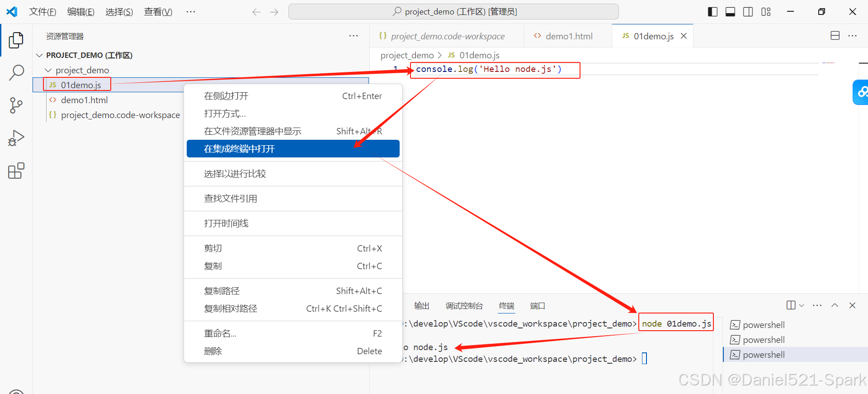
Task: Open the 文件(F) menu
Action: point(43,12)
